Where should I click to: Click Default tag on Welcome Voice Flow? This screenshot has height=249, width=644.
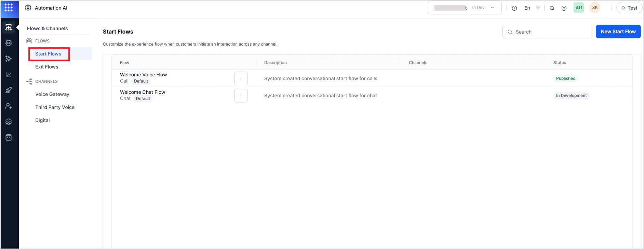coord(141,81)
